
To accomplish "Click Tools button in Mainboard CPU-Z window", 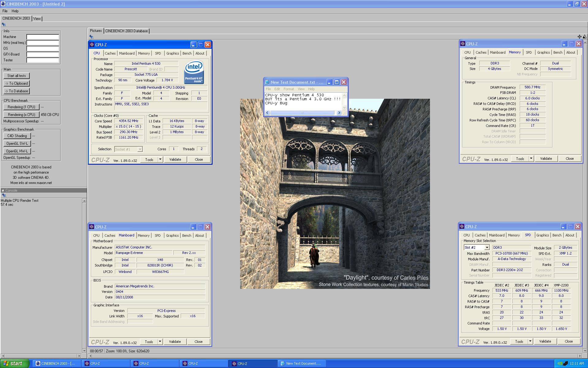I will pos(149,342).
